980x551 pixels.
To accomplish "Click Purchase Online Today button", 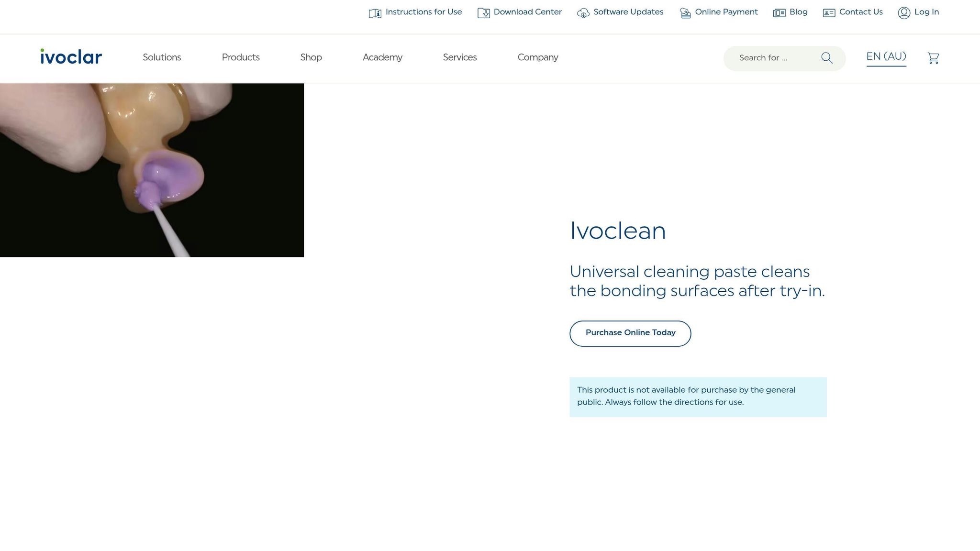I will pyautogui.click(x=630, y=333).
